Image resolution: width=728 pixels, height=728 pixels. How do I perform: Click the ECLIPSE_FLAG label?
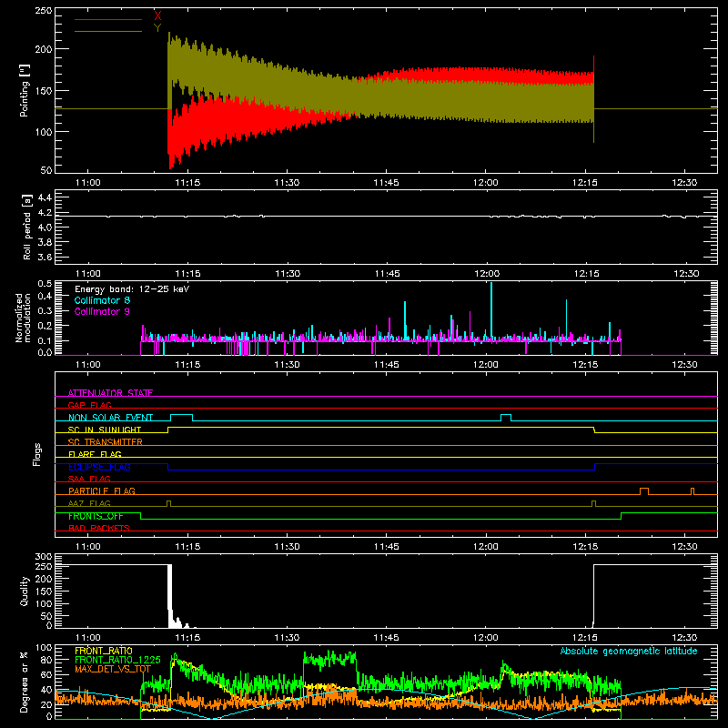pyautogui.click(x=99, y=467)
